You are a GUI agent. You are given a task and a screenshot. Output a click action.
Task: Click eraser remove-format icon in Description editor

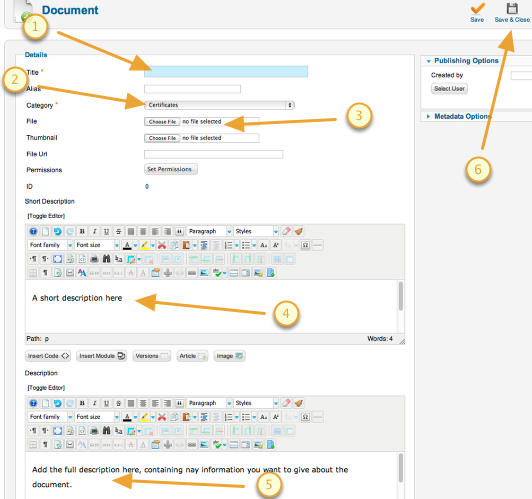coord(286,403)
